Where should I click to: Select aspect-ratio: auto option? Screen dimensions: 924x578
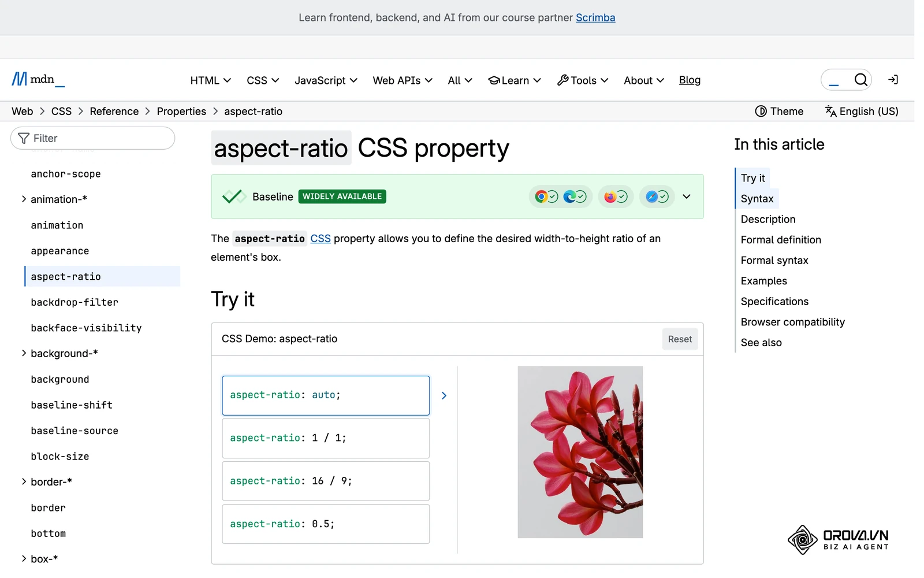point(326,395)
